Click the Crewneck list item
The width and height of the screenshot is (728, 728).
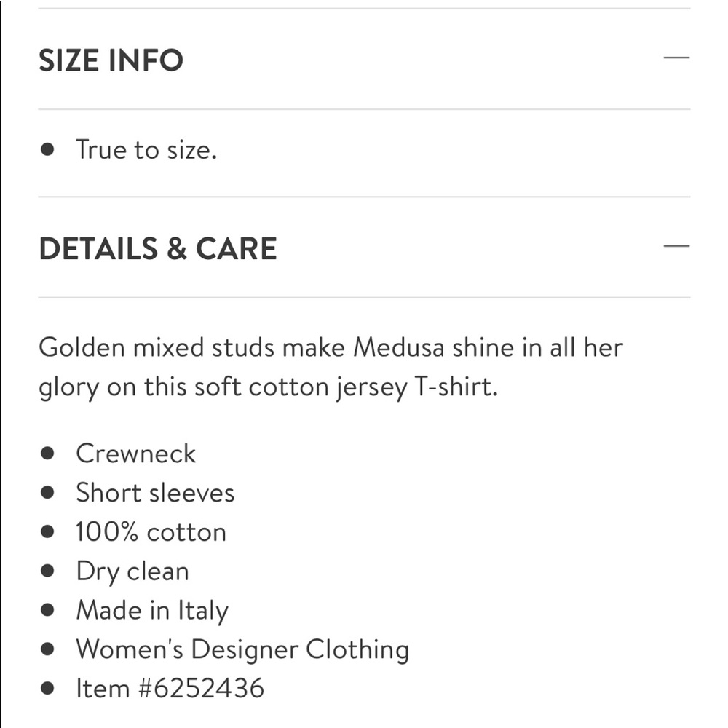(x=135, y=453)
